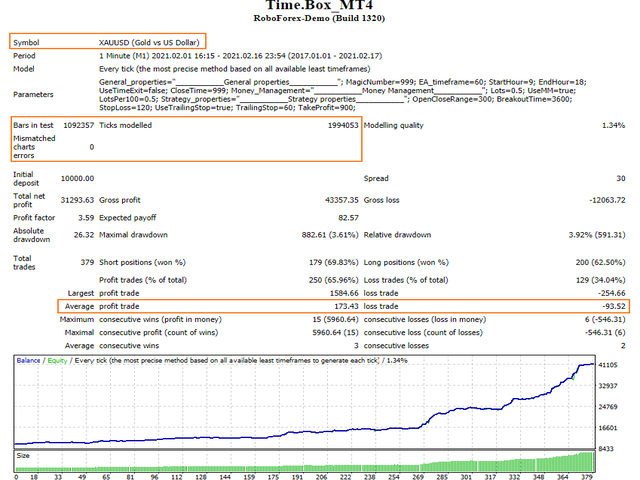Select Gross profit value 43357.35
The image size is (640, 480).
[x=342, y=200]
